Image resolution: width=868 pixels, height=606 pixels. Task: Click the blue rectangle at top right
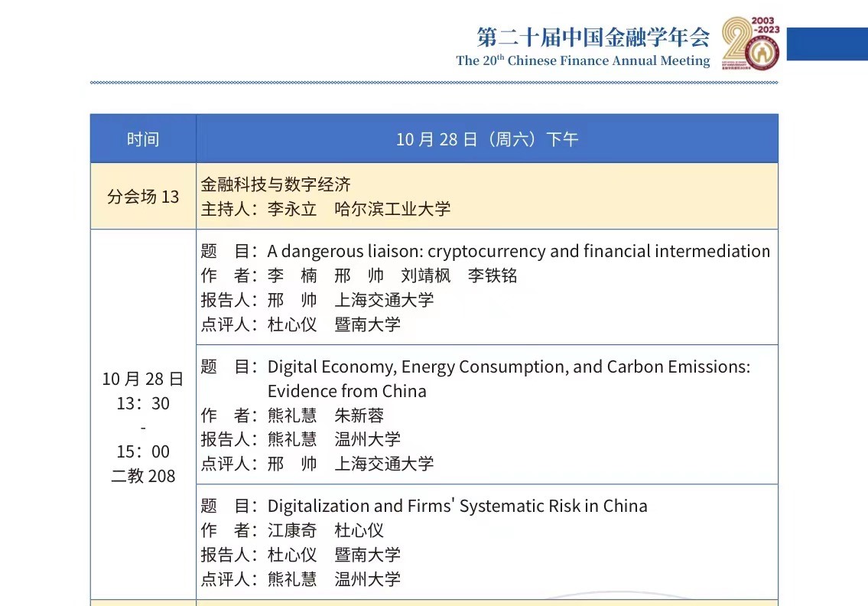(827, 44)
